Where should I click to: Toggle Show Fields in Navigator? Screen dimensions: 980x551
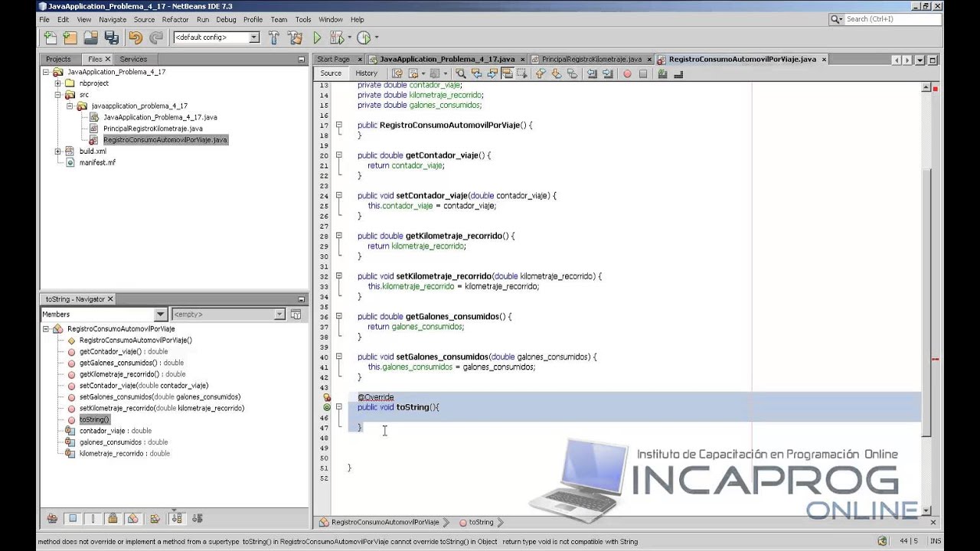(73, 518)
